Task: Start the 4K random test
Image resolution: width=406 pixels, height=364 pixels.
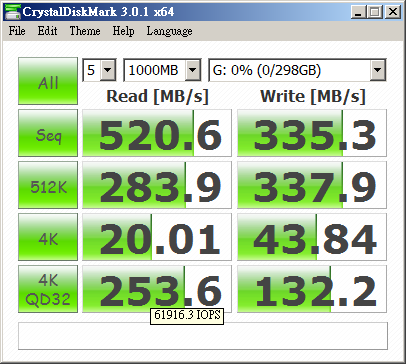Action: 48,237
